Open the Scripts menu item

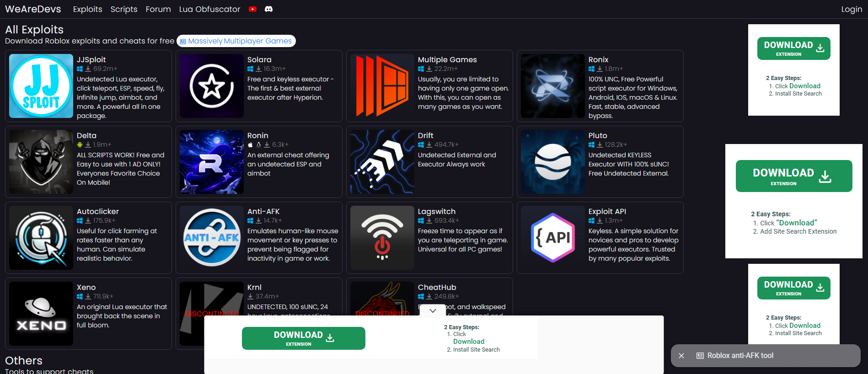coord(124,9)
